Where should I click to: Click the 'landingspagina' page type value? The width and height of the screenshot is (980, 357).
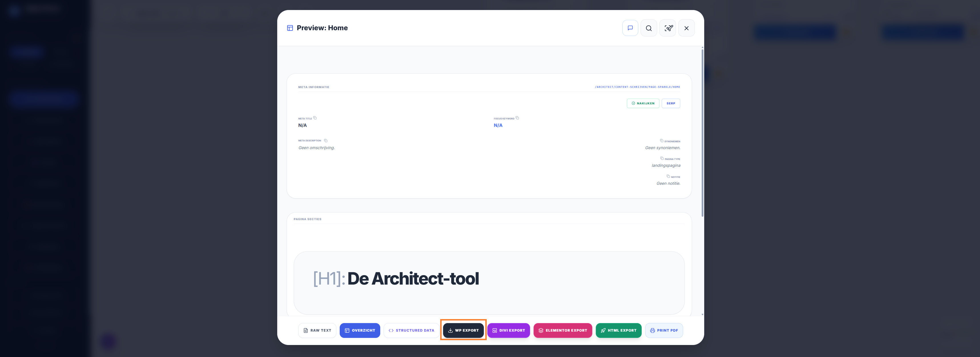[666, 166]
